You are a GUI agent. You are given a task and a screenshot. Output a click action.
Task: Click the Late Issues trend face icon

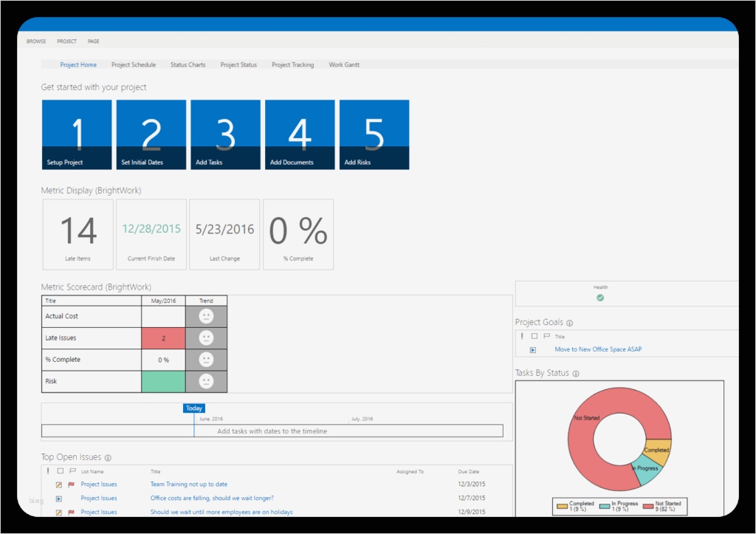(206, 338)
